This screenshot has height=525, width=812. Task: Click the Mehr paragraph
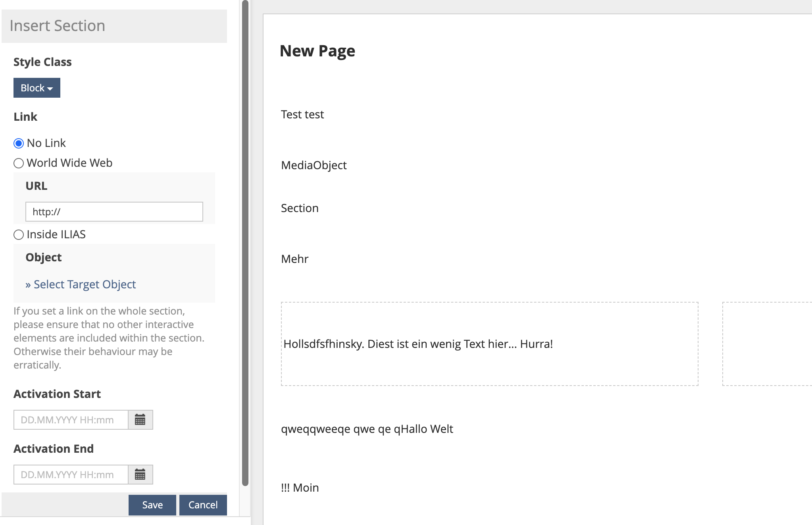pyautogui.click(x=294, y=259)
